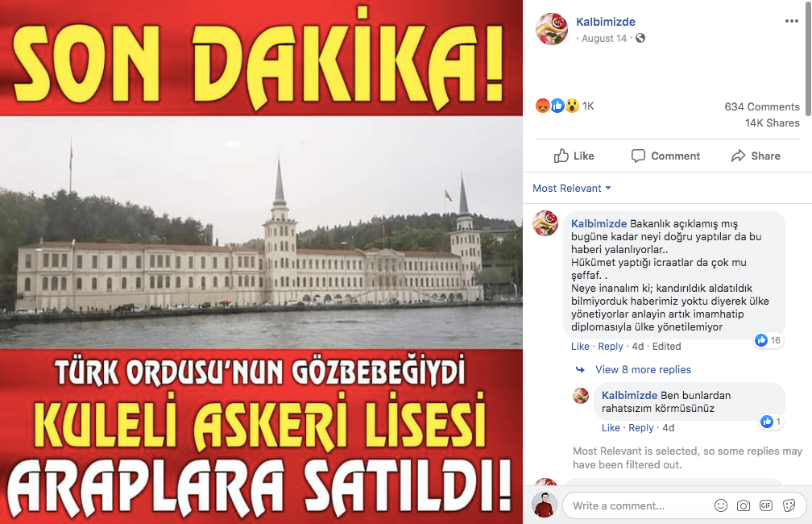Click the public globe privacy icon

click(640, 38)
